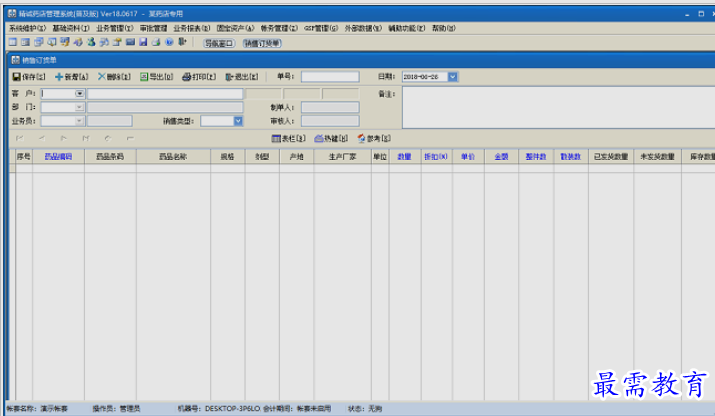Click the 保存 (save) button
Viewport: 715px width, 416px height.
[x=29, y=77]
